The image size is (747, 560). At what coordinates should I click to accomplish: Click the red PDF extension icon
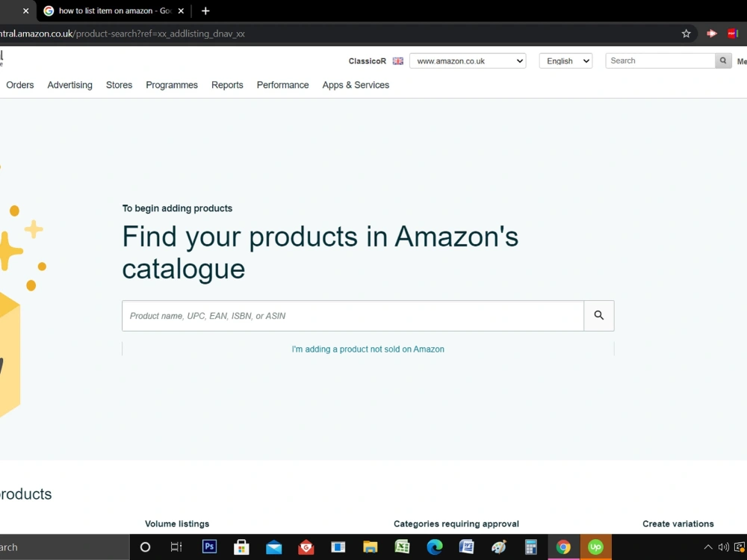coord(733,34)
